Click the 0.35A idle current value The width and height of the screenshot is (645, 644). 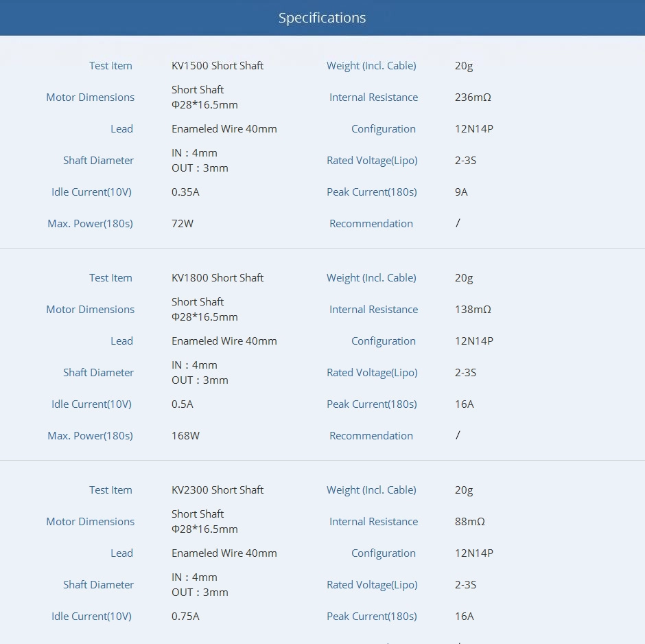coord(185,192)
